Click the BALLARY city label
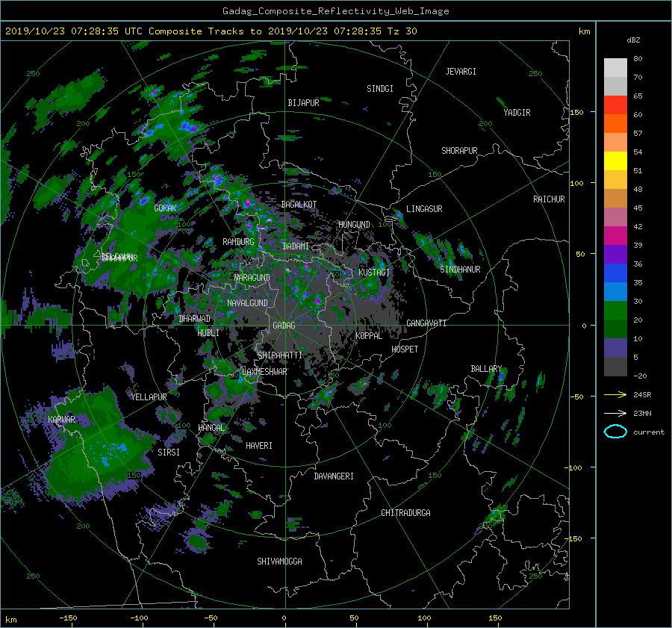The image size is (672, 628). tap(486, 369)
